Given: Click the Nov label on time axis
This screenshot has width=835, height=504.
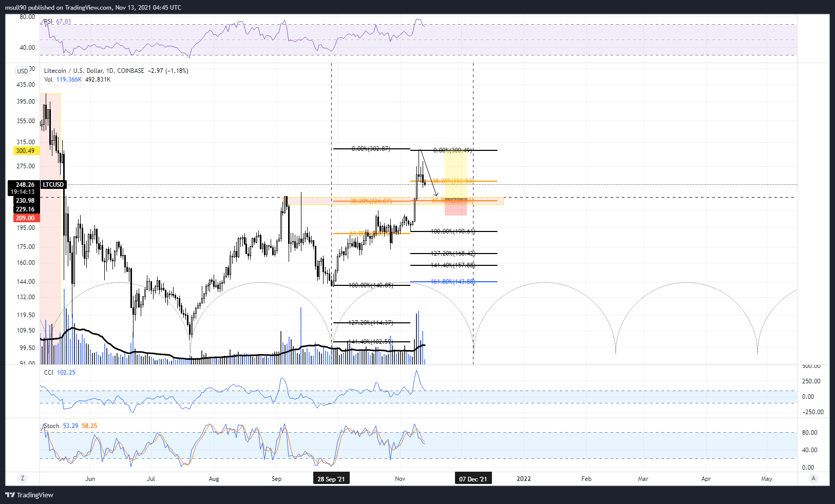Looking at the screenshot, I should [400, 479].
